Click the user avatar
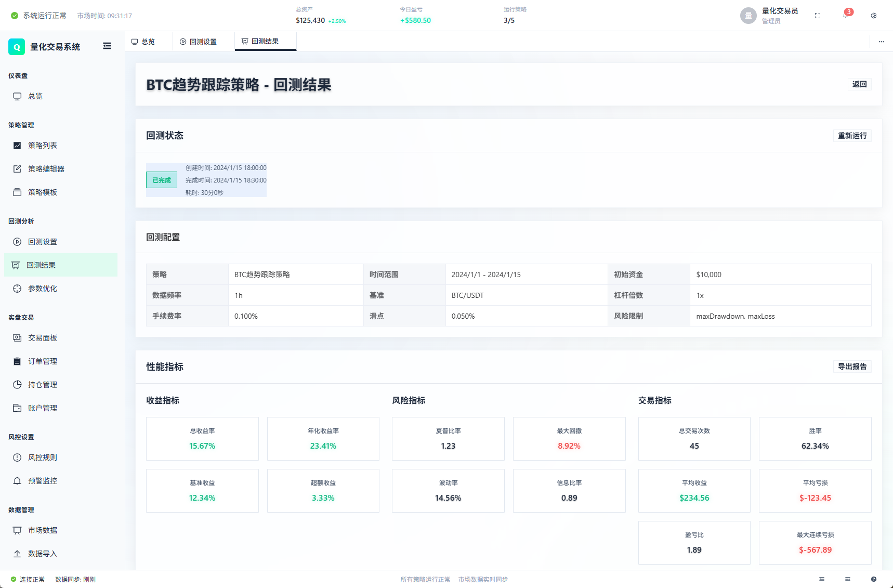The image size is (893, 588). (748, 16)
